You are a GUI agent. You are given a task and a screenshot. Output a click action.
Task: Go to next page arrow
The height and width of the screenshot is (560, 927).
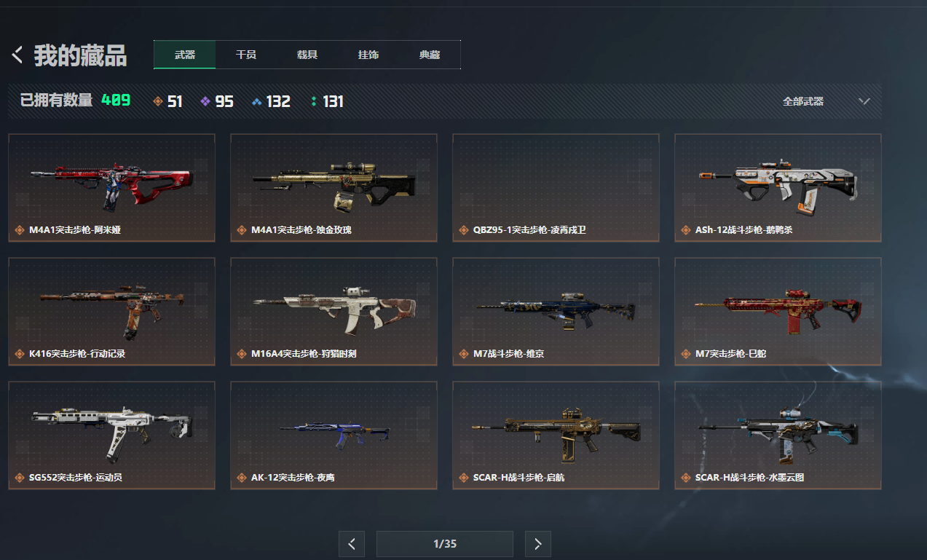tap(538, 544)
